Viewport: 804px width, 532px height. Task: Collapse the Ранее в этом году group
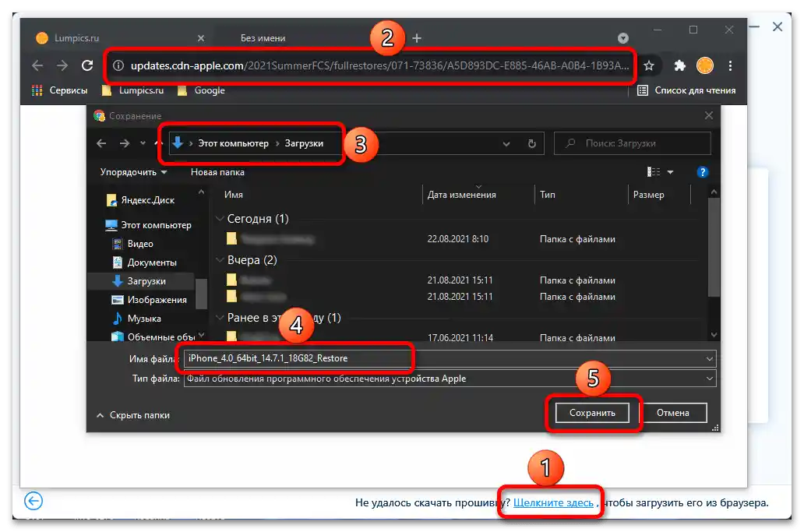coord(220,318)
